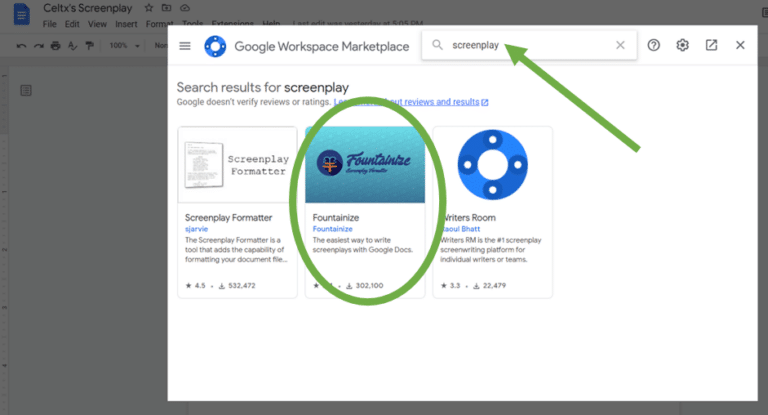Click the Paint format icon
Image resolution: width=768 pixels, height=415 pixels.
[x=90, y=46]
